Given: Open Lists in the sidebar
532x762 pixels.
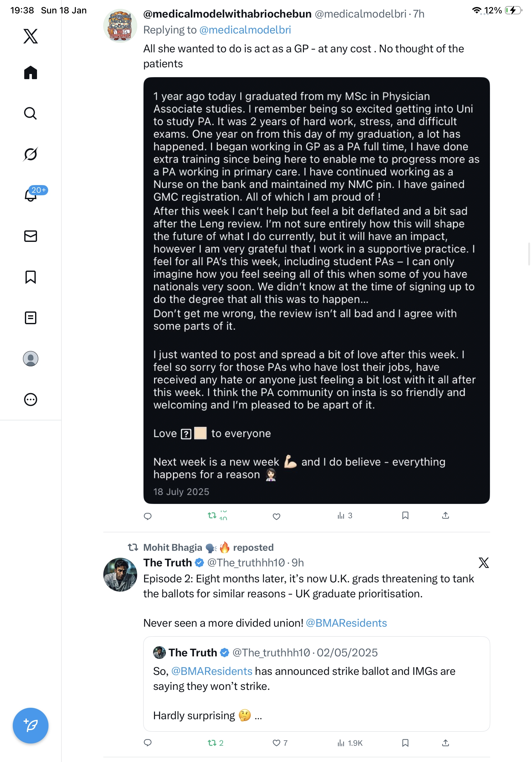Looking at the screenshot, I should tap(31, 317).
